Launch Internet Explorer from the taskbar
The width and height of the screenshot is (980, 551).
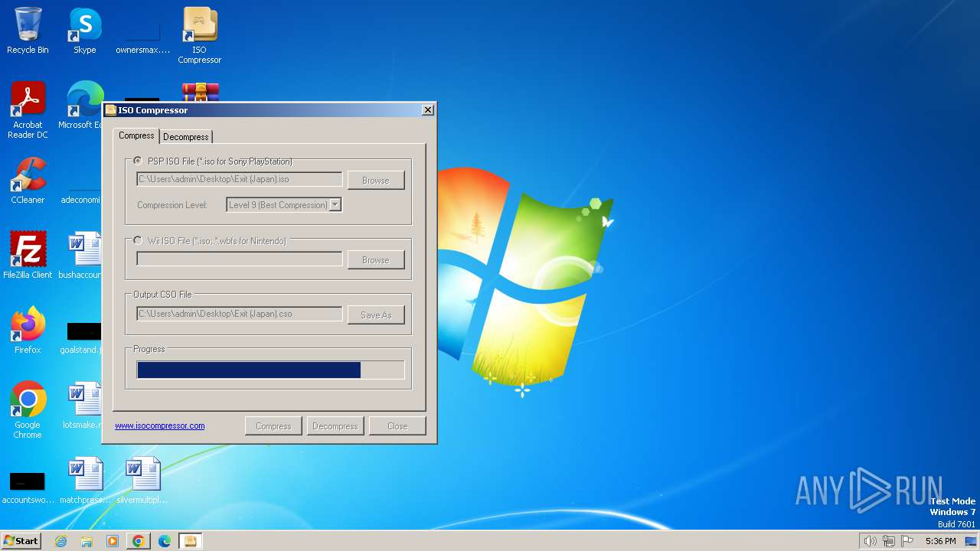pyautogui.click(x=60, y=541)
